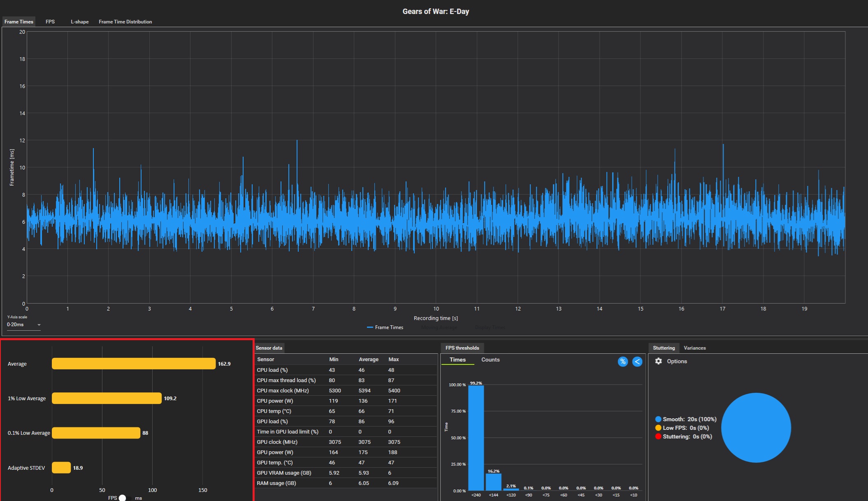Enable the Moving Average legend series
The width and height of the screenshot is (868, 501).
(439, 327)
